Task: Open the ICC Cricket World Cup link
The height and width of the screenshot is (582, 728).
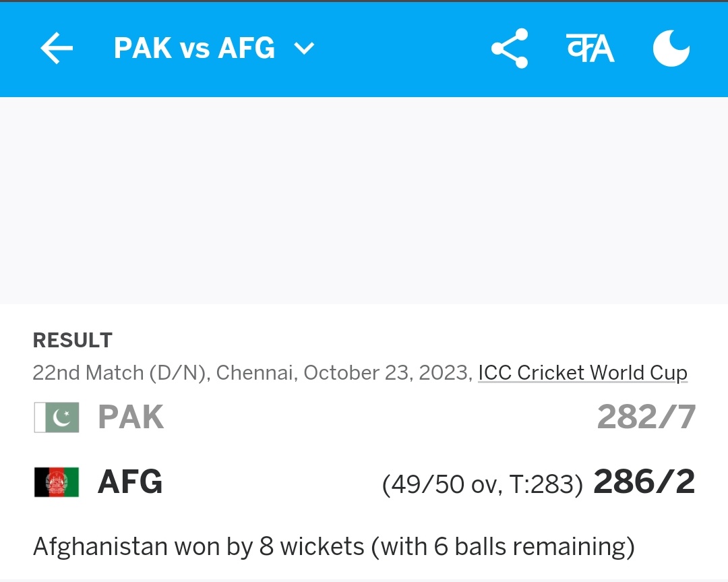Action: click(x=582, y=372)
